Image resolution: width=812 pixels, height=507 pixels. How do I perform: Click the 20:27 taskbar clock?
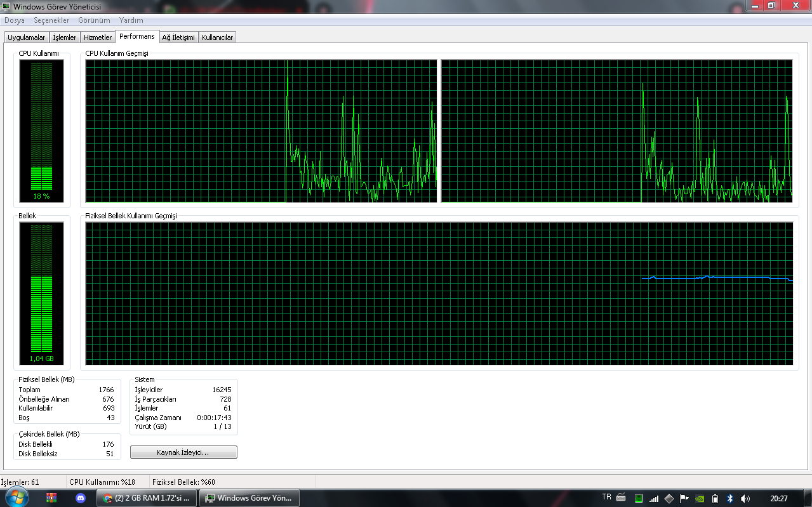pyautogui.click(x=778, y=498)
